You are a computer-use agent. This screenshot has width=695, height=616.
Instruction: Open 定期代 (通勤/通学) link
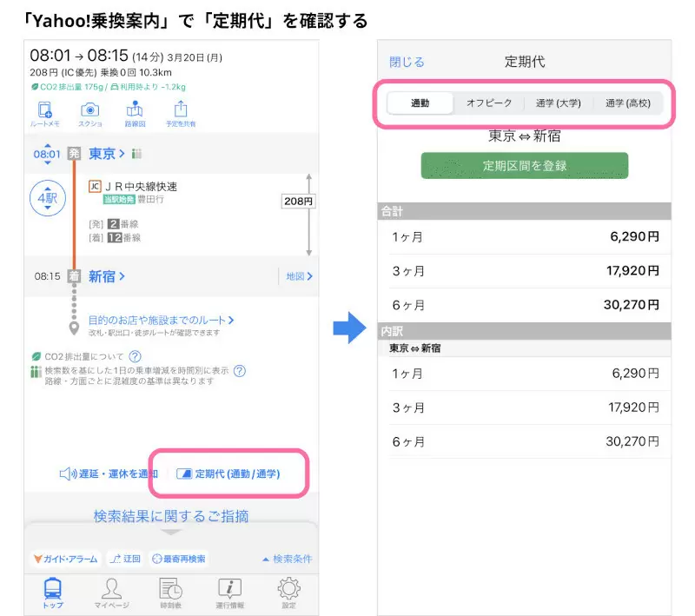click(228, 474)
